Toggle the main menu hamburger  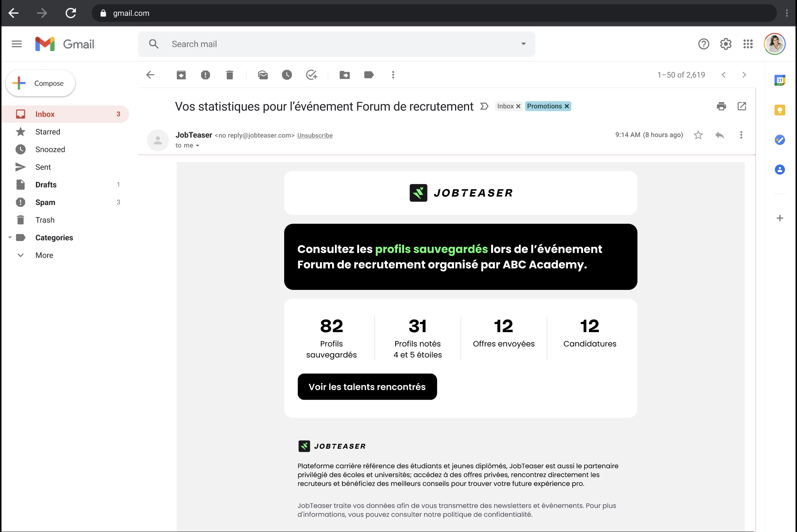tap(17, 44)
